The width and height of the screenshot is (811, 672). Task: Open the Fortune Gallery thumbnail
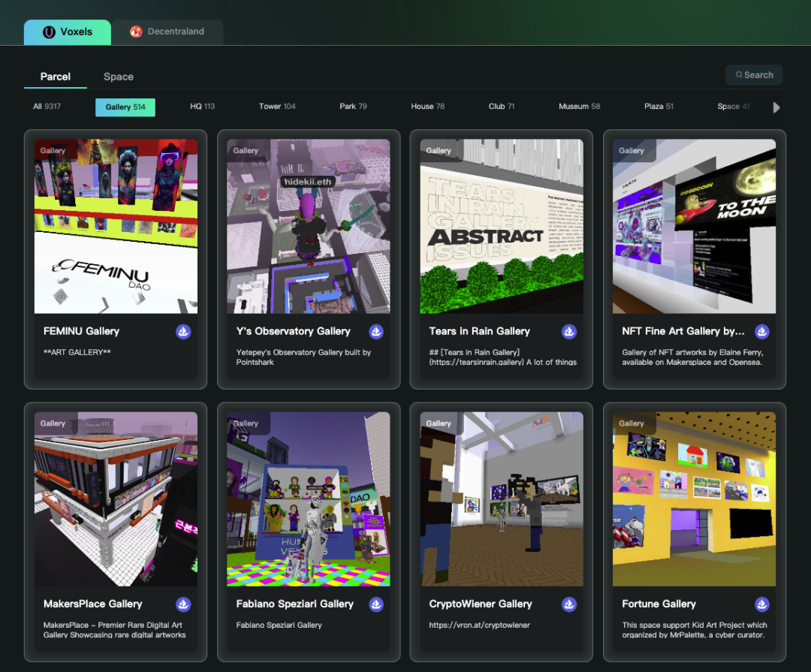(x=694, y=499)
